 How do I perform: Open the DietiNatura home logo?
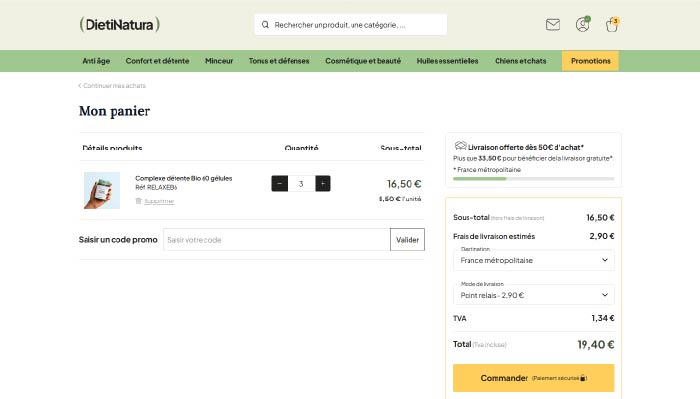coord(120,24)
